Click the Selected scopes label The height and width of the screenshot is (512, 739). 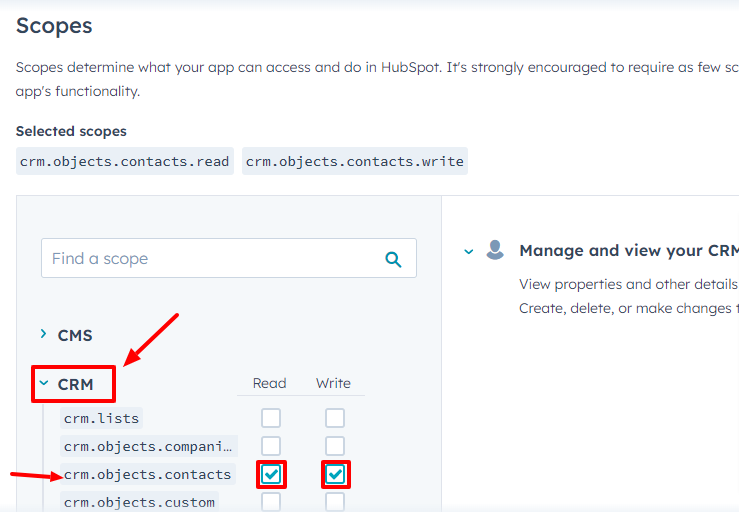[71, 131]
